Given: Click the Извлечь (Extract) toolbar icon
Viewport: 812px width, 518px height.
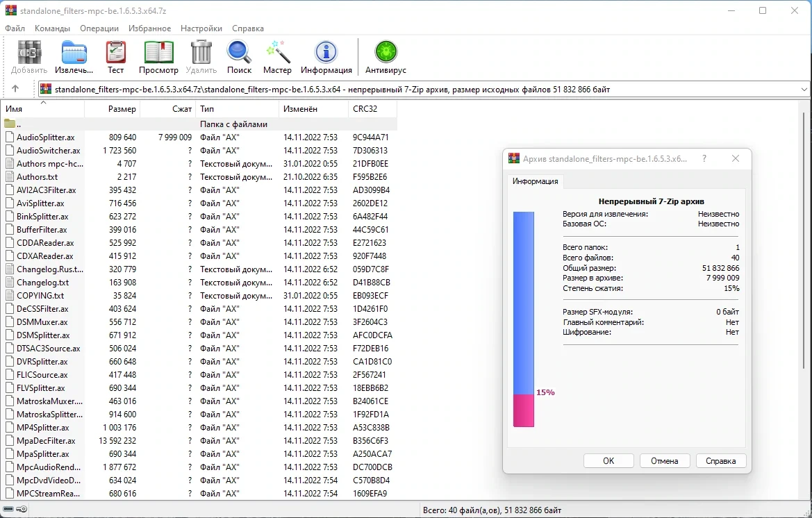Looking at the screenshot, I should click(x=74, y=53).
